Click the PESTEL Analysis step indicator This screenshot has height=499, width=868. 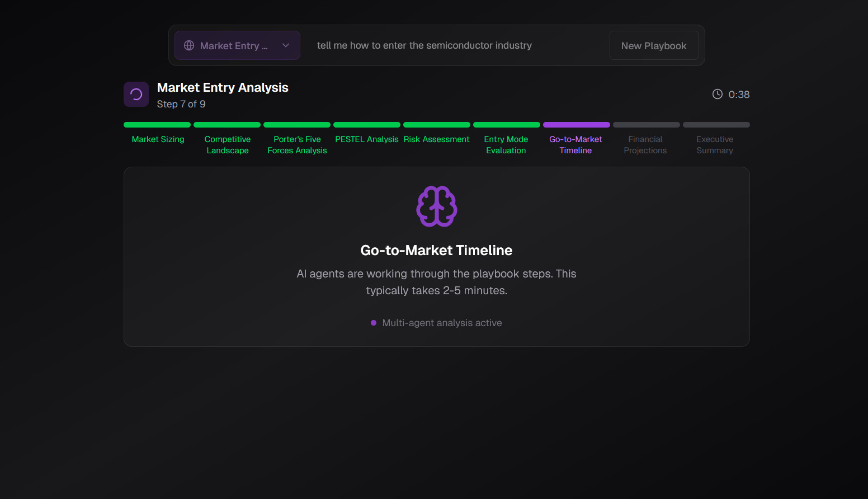pos(367,139)
